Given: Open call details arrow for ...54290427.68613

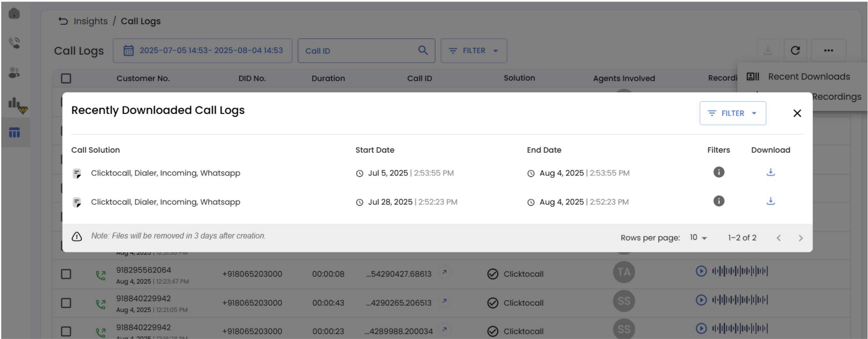Looking at the screenshot, I should coord(444,272).
